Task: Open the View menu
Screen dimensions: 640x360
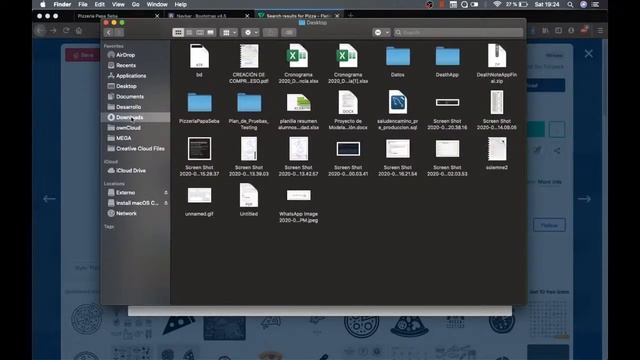Action: coord(118,4)
